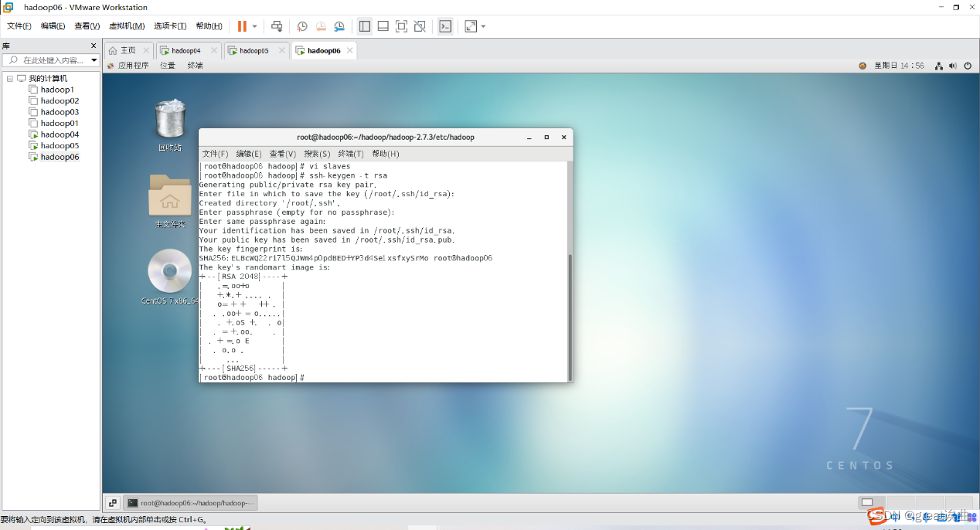
Task: Open terminal 终端(T) menu
Action: (351, 154)
